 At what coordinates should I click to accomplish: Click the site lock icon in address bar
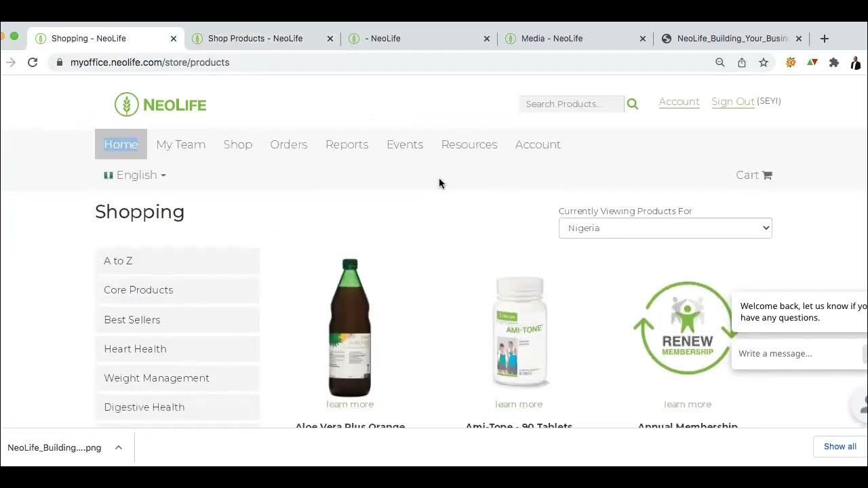pyautogui.click(x=60, y=62)
